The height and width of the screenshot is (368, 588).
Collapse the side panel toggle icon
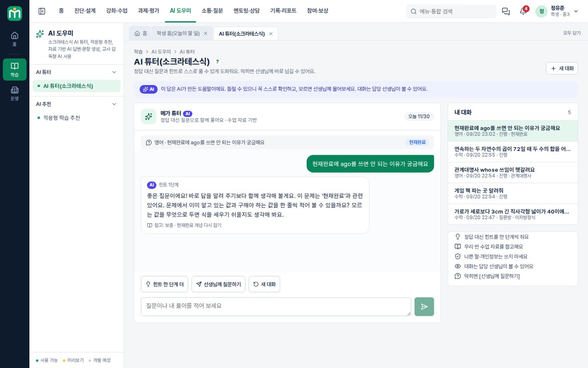[42, 11]
